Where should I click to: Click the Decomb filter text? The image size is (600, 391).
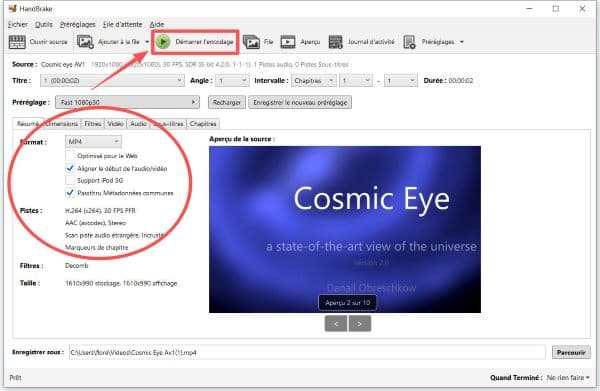(77, 266)
